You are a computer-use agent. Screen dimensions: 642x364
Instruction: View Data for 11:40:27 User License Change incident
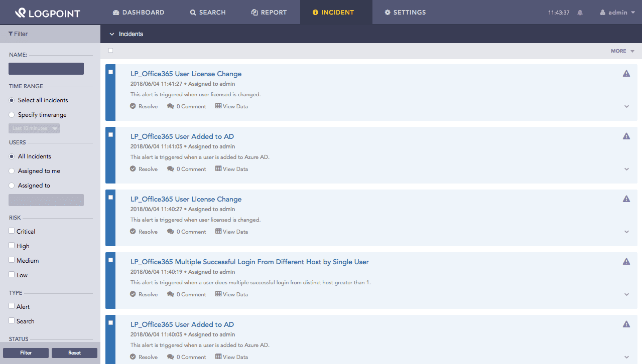231,232
